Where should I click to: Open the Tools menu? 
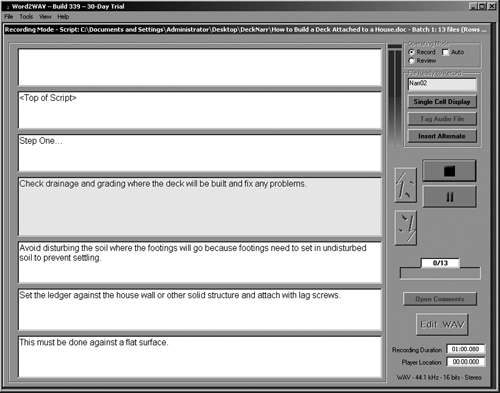[x=26, y=17]
